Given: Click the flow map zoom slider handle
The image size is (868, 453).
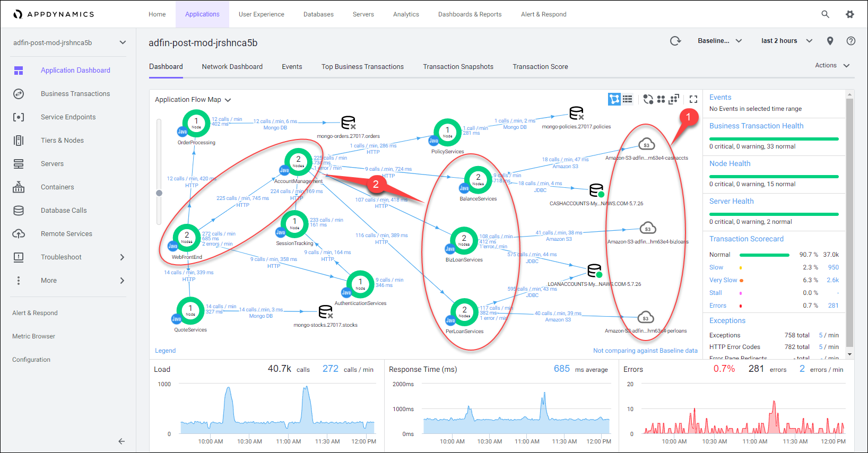Looking at the screenshot, I should pos(159,193).
